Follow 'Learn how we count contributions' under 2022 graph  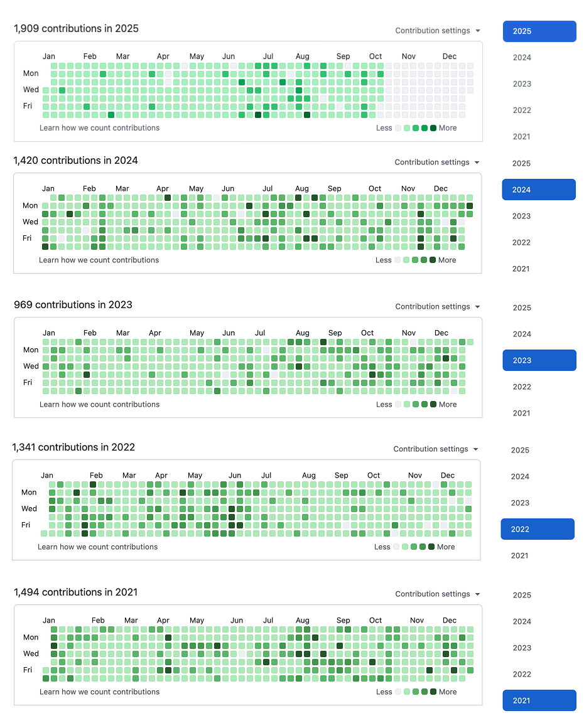pyautogui.click(x=97, y=547)
